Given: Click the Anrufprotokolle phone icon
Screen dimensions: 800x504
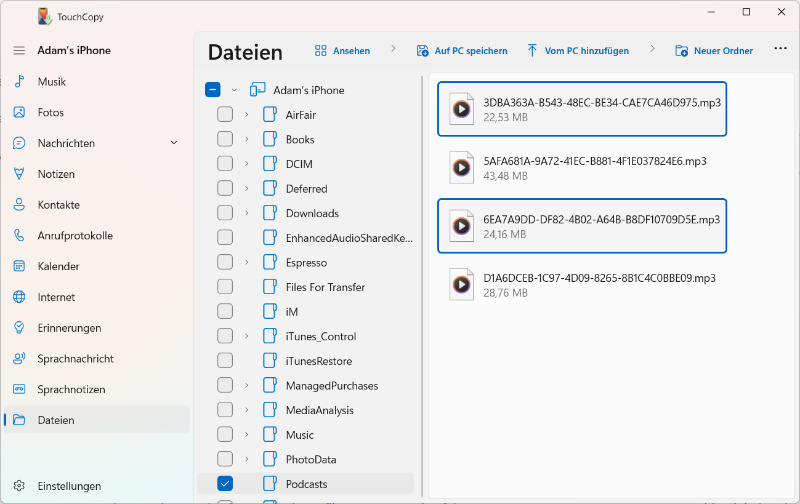Looking at the screenshot, I should (18, 236).
